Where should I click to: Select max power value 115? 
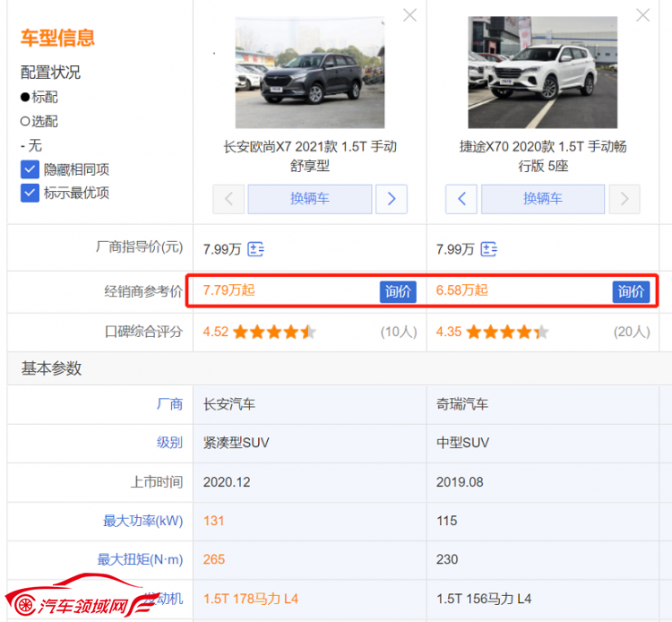(x=446, y=521)
